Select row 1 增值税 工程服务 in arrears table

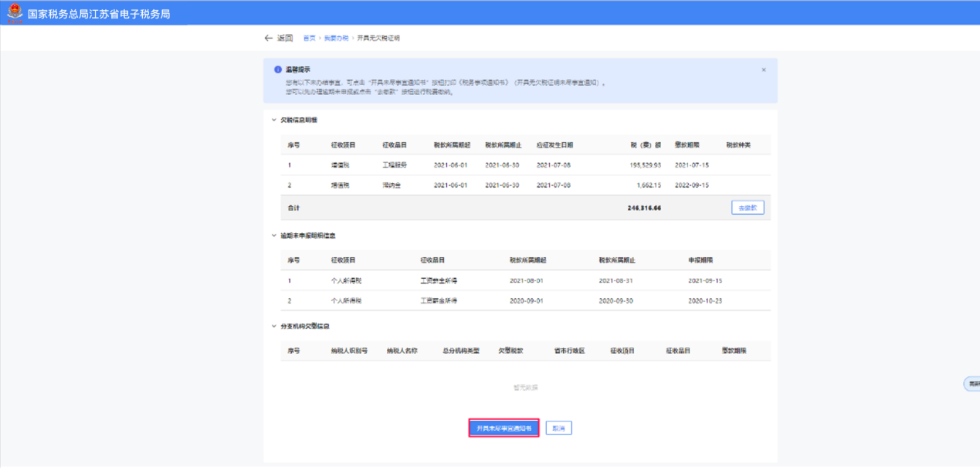(525, 165)
